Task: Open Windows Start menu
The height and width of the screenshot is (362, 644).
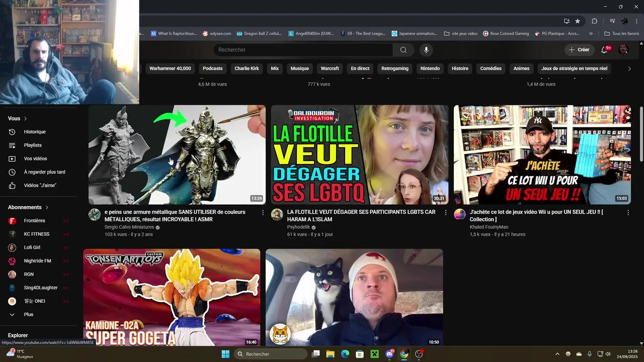Action: (x=225, y=354)
